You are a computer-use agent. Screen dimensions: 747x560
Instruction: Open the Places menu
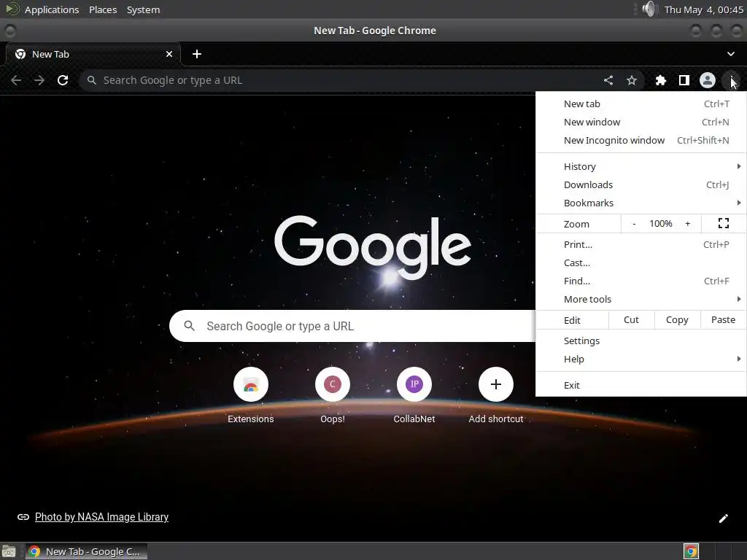click(103, 9)
